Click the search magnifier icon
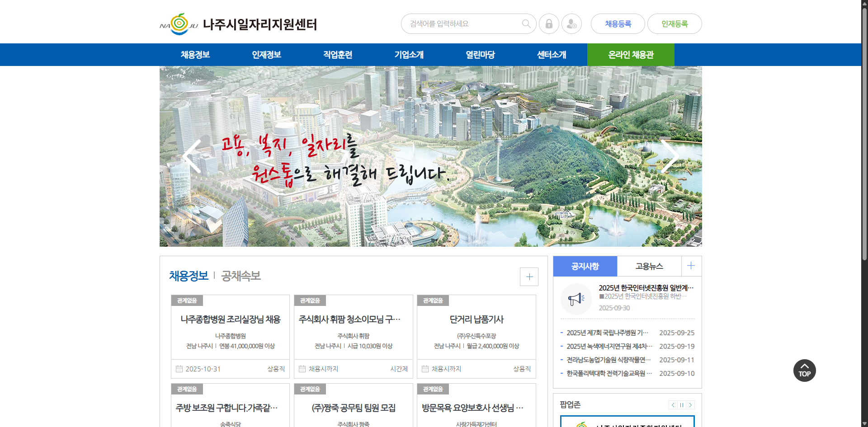868x427 pixels. point(526,24)
